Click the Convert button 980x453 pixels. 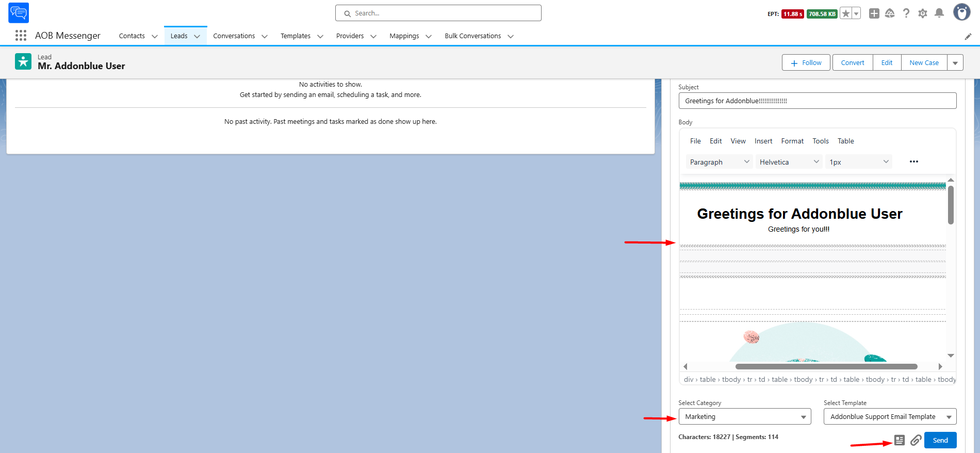click(853, 63)
